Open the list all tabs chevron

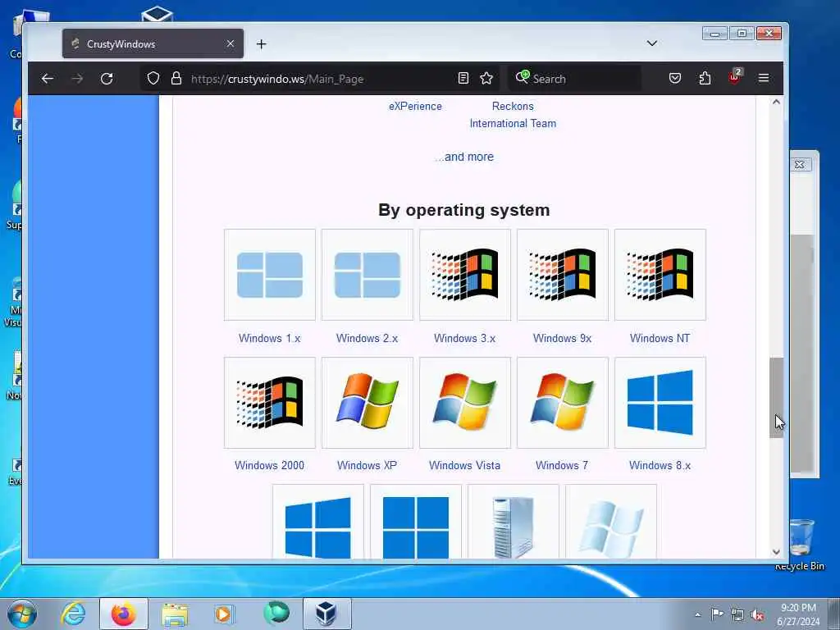pyautogui.click(x=652, y=43)
